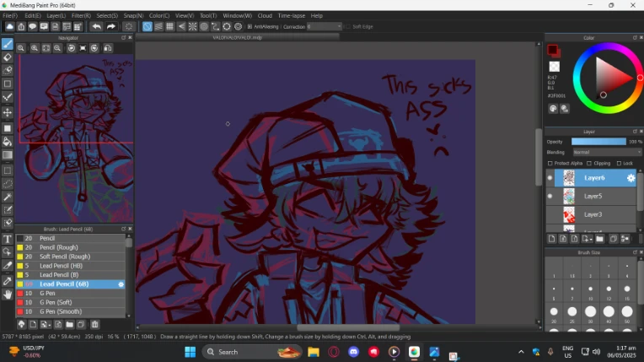Click canvas horizontal scrollbar thumb

(x=348, y=328)
